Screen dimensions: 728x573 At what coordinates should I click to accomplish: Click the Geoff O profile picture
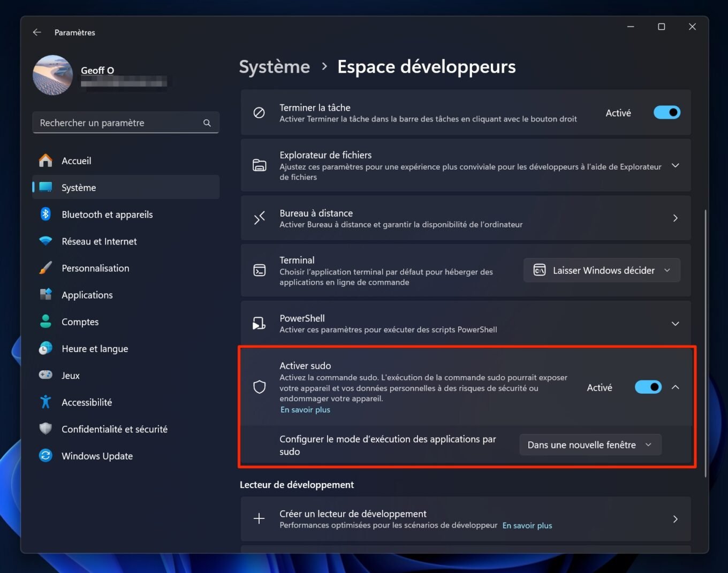click(x=52, y=75)
